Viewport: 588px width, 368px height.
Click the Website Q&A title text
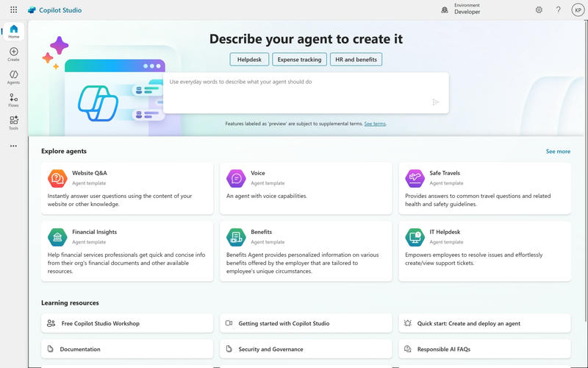[x=90, y=173]
